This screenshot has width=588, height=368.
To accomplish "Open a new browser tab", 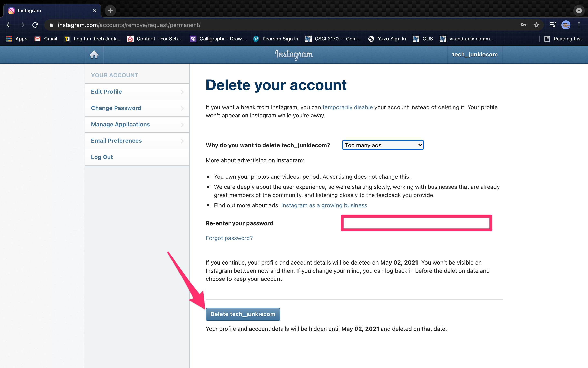I will pos(110,11).
